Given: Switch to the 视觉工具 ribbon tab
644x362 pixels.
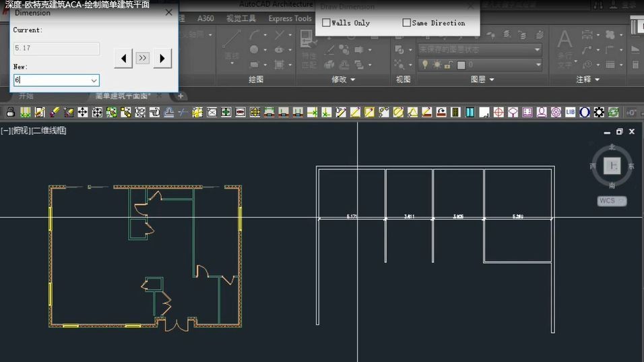Looking at the screenshot, I should click(x=241, y=18).
